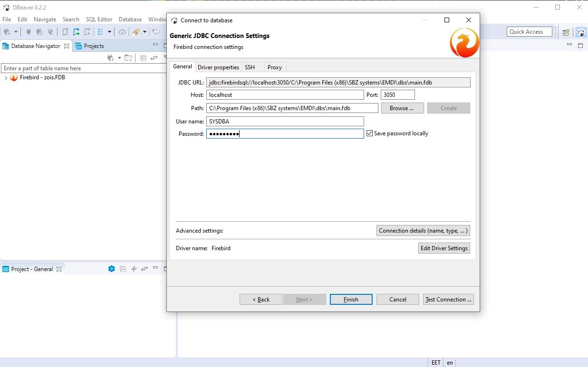Click the Host field containing localhost
The height and width of the screenshot is (367, 588).
[285, 95]
